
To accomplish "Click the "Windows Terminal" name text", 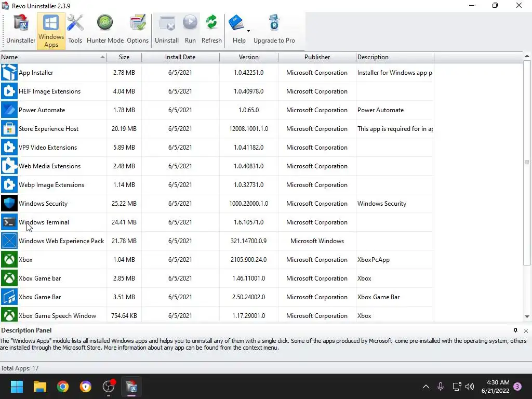I will pos(44,222).
